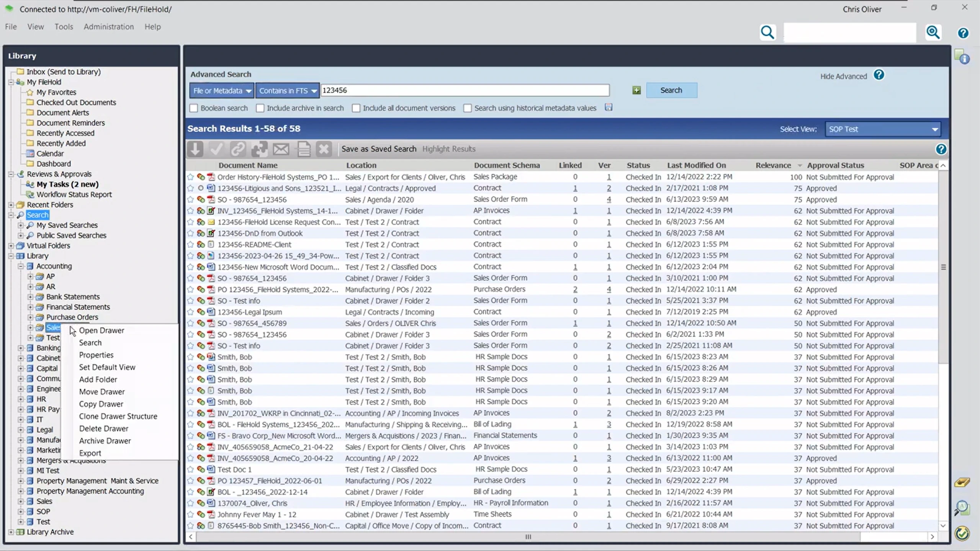The image size is (980, 551).
Task: Expand the Bank Statements drawer
Action: (31, 297)
